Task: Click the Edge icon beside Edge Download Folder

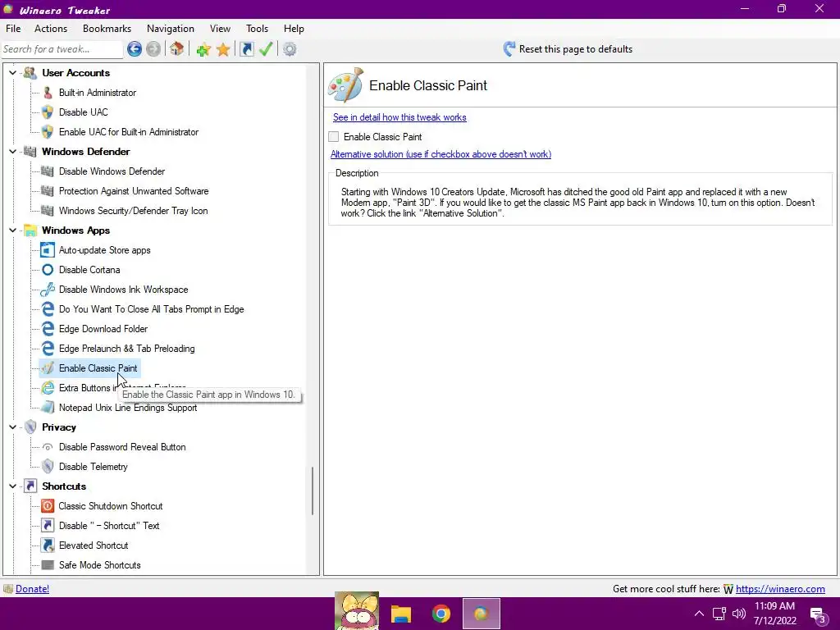Action: [x=48, y=329]
